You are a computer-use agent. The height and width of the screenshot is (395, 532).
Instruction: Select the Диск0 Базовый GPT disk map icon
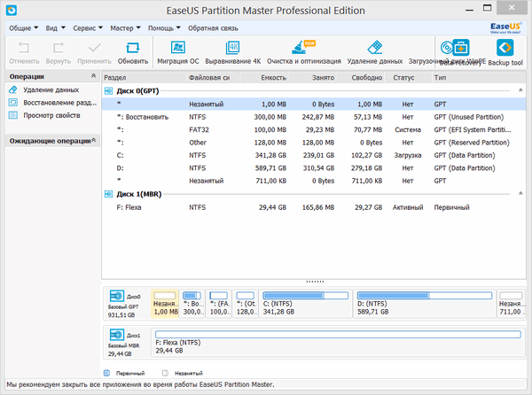pyautogui.click(x=117, y=296)
